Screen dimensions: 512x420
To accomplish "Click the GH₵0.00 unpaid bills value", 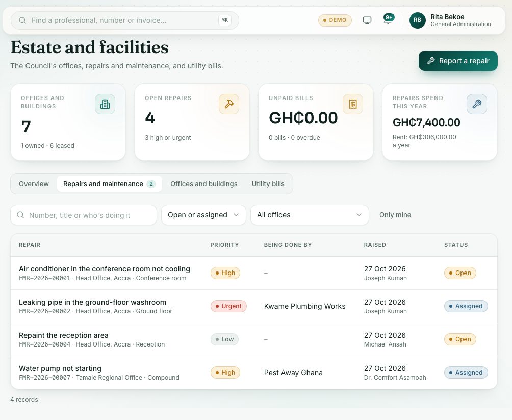I will tap(303, 118).
